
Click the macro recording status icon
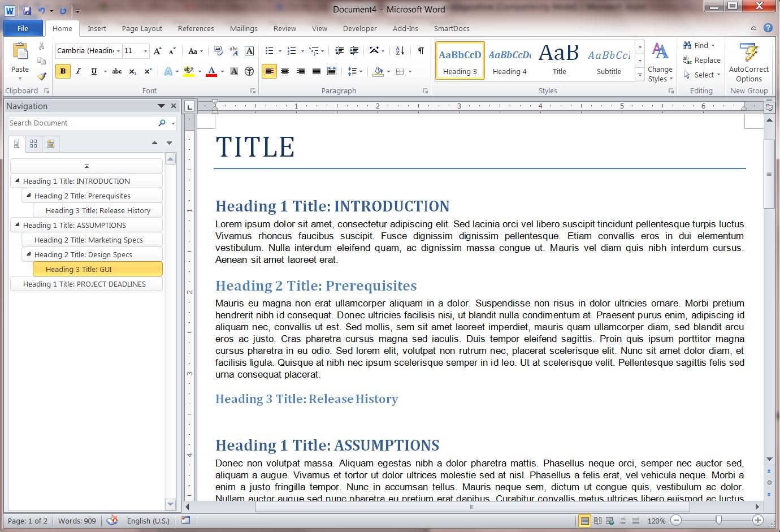[x=185, y=520]
